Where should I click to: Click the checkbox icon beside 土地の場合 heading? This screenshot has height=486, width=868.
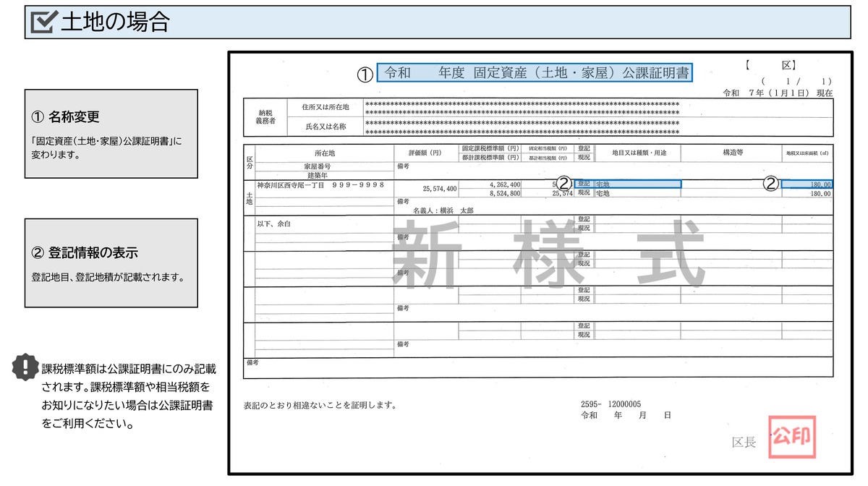(x=43, y=22)
